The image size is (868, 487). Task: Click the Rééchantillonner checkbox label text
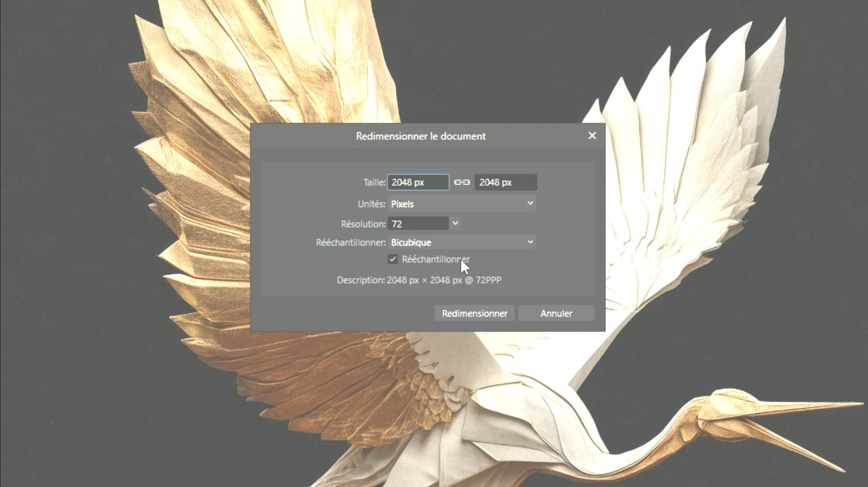(435, 259)
